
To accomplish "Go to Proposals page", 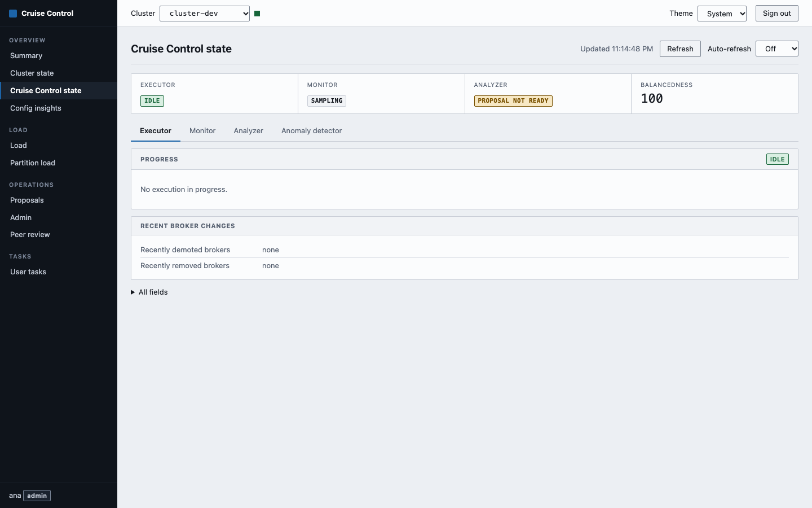I will click(59, 200).
